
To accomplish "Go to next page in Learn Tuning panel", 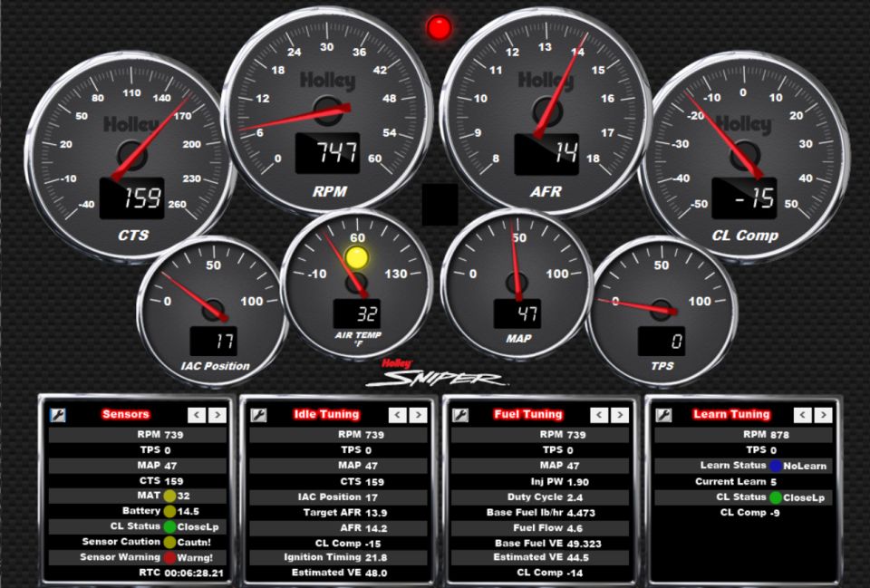I will (x=824, y=415).
